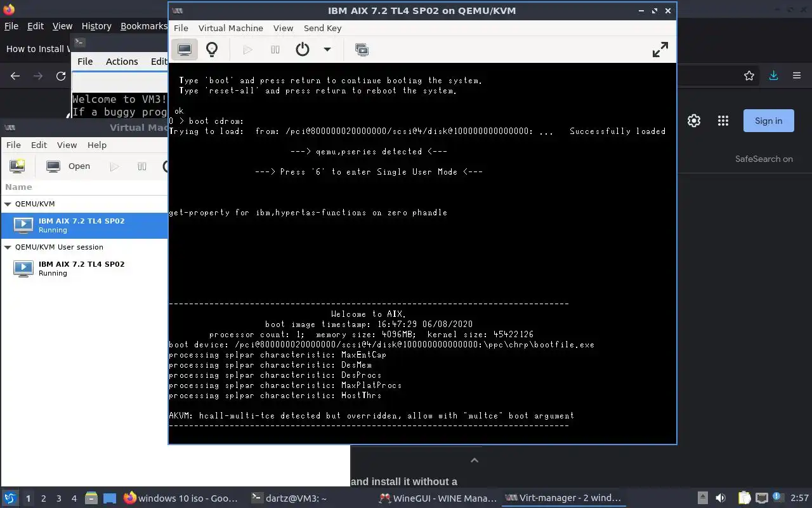Shut down the VM with power icon

click(x=303, y=50)
